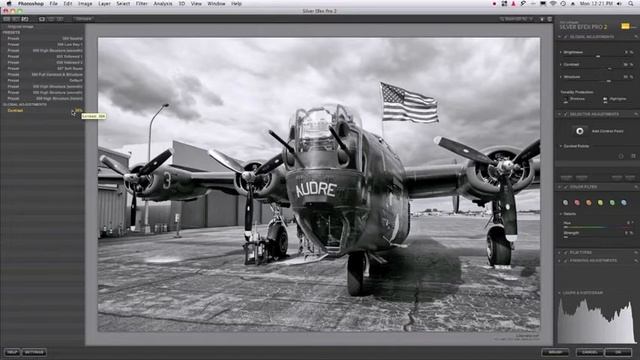Expand the Film Types section
This screenshot has height=360, width=640.
click(560, 253)
